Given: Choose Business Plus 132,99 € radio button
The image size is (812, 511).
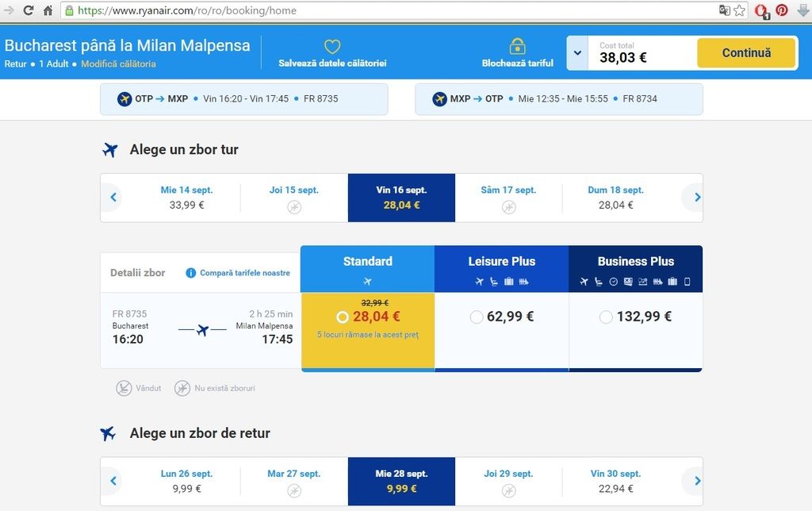Looking at the screenshot, I should pos(606,317).
